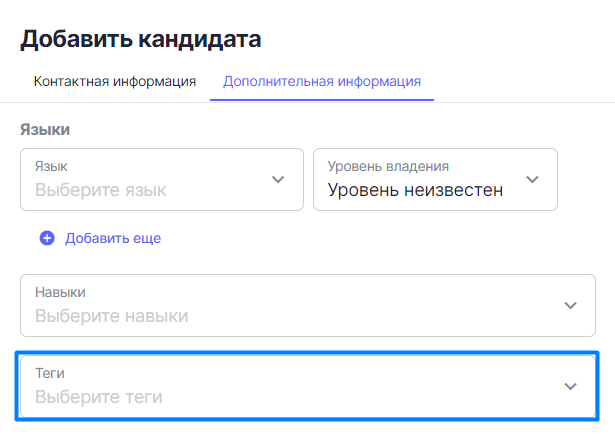This screenshot has height=434, width=615.
Task: Focus the Выберите теги placeholder
Action: 99,397
